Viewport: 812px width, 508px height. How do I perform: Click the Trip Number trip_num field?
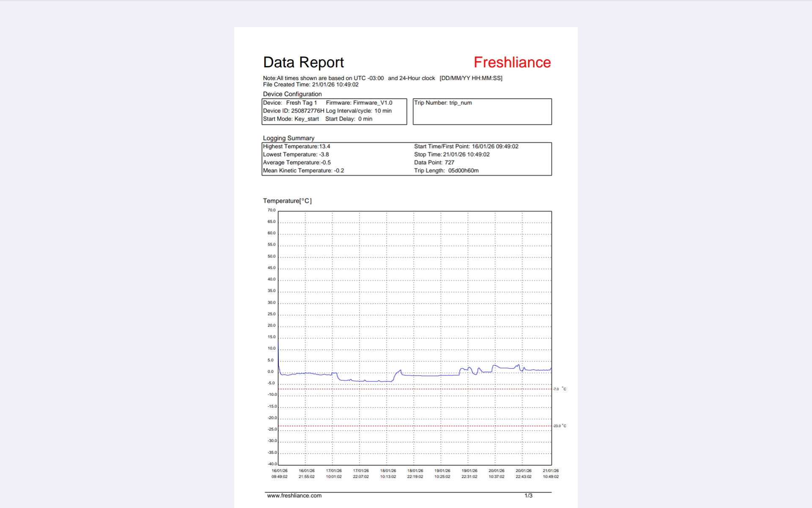443,103
